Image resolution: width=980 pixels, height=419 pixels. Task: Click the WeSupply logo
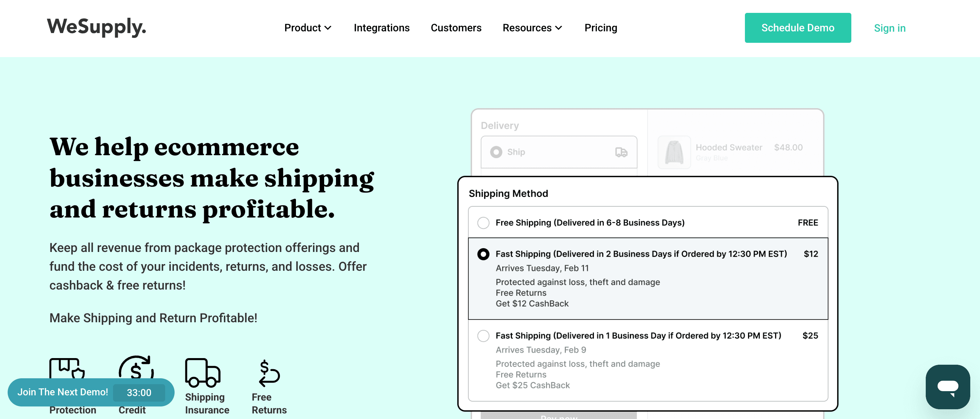(x=96, y=27)
